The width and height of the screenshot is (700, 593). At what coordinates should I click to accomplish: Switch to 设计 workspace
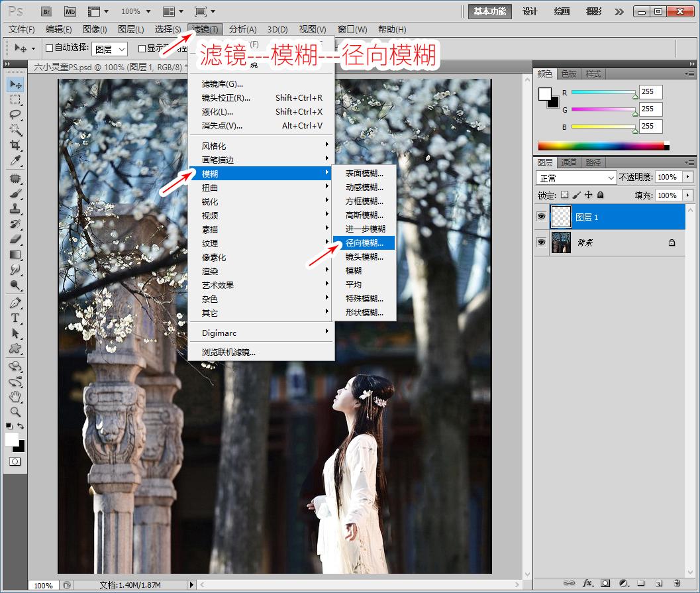(x=530, y=12)
